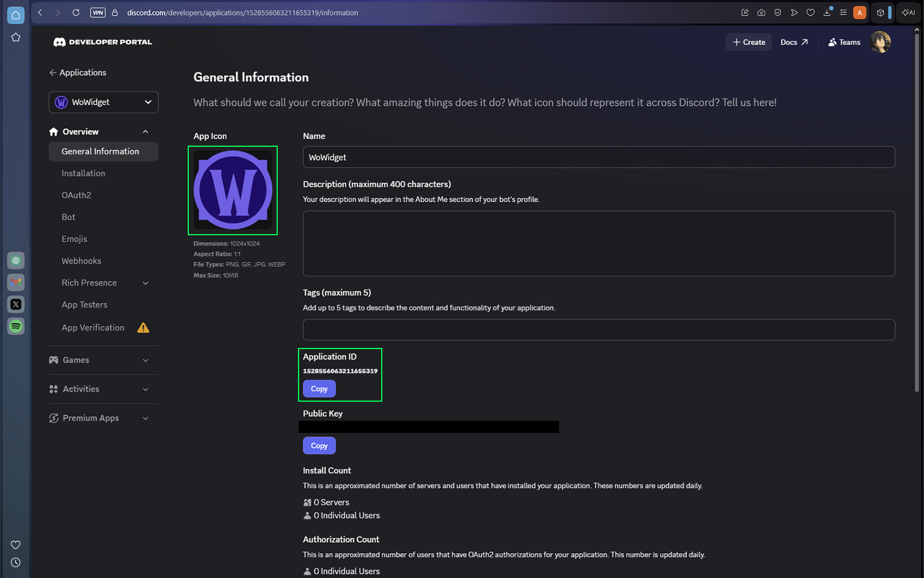Screen dimensions: 924x578
Task: Click '0 Individual Users' under Install Count
Action: (341, 516)
